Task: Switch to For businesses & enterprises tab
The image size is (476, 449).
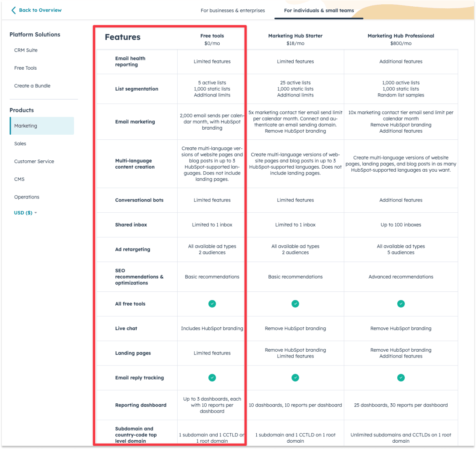Action: [232, 10]
